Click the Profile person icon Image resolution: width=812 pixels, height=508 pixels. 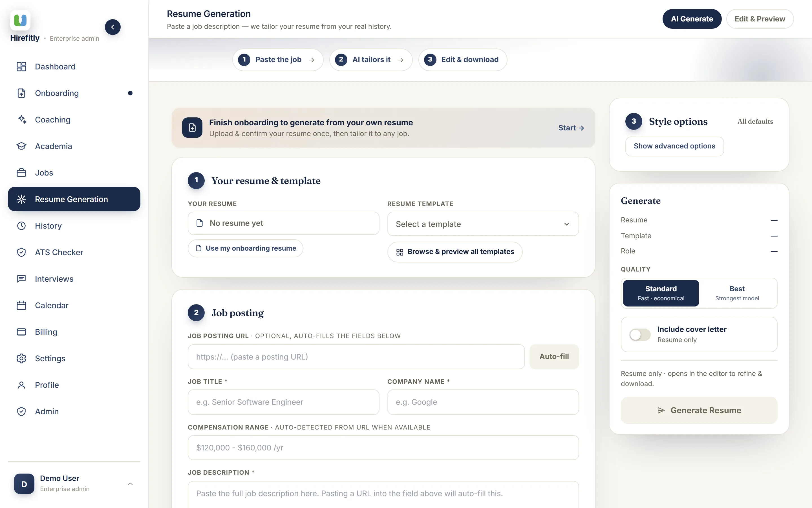click(21, 385)
